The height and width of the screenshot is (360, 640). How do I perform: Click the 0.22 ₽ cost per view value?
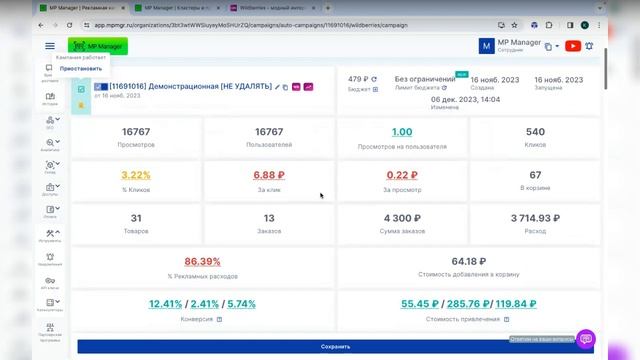402,175
